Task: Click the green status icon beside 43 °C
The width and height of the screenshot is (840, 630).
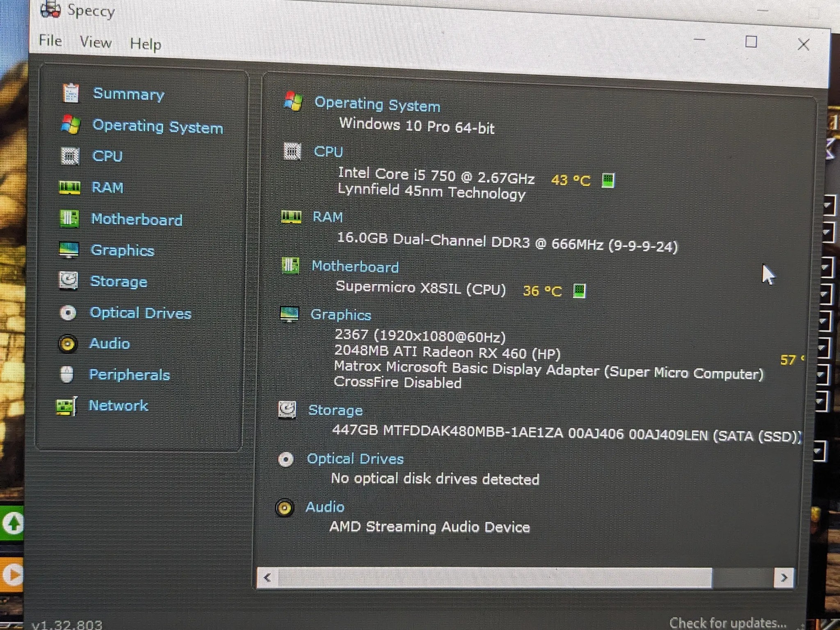Action: (x=608, y=180)
